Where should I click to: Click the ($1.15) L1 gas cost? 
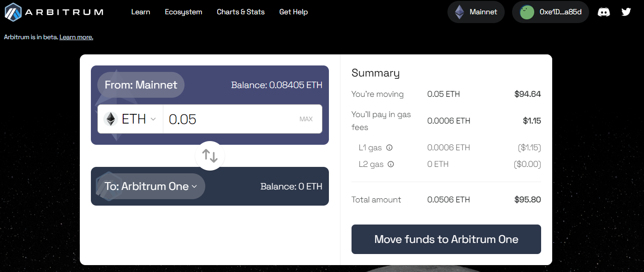coord(529,148)
